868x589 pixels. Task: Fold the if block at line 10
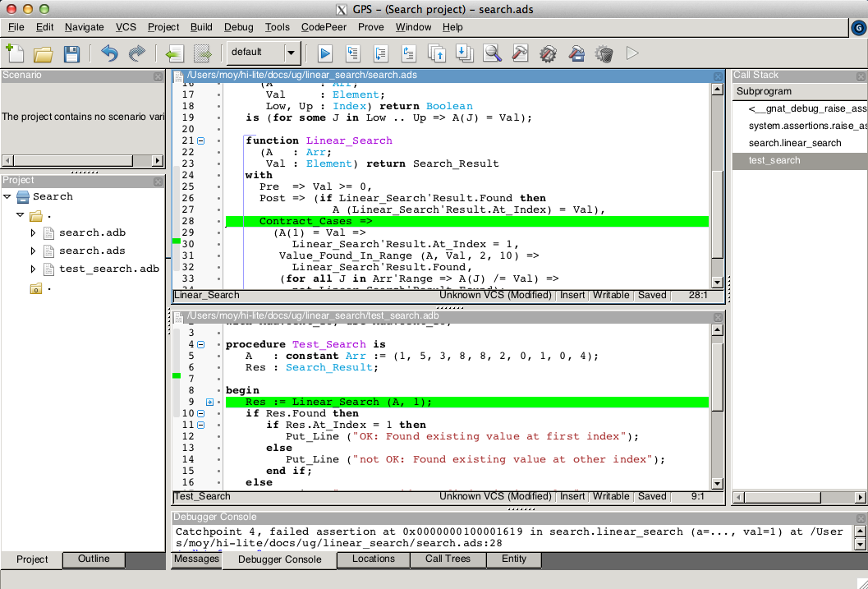point(201,413)
